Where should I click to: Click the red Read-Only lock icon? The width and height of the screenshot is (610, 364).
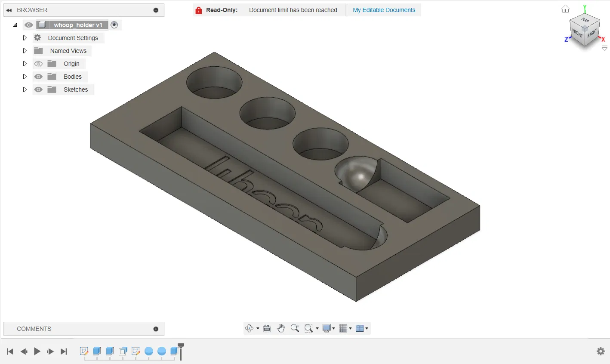click(199, 10)
